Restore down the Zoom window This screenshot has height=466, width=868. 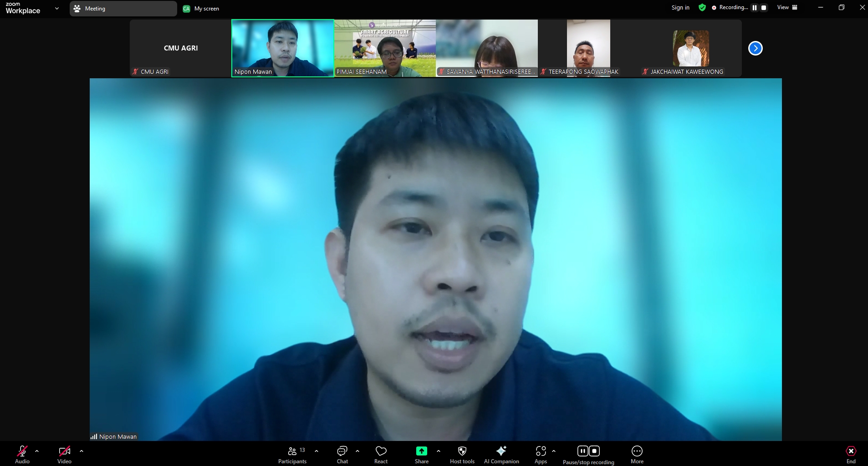(x=842, y=7)
